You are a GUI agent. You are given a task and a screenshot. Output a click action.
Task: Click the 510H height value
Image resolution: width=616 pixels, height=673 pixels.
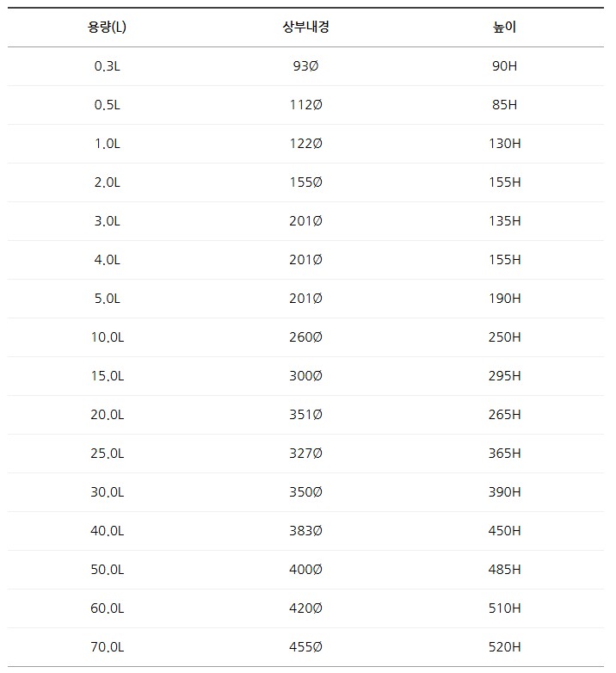tap(504, 608)
